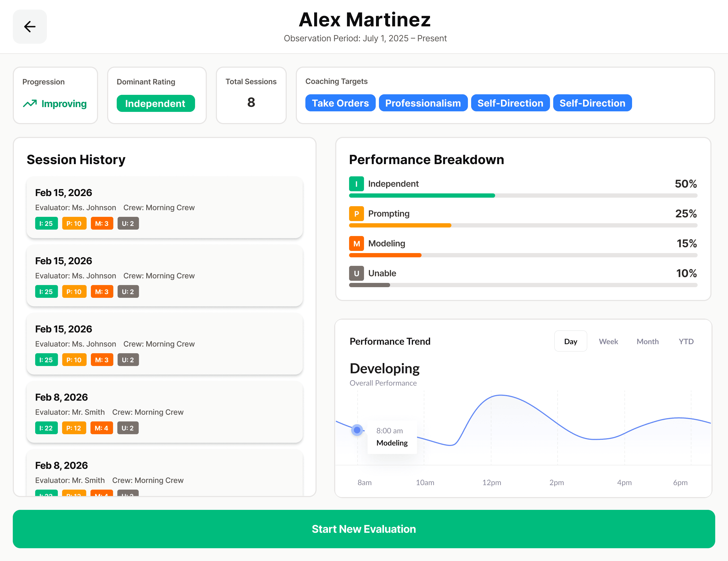Viewport: 728px width, 561px height.
Task: Click the Dominant Rating Independent badge
Action: click(x=155, y=104)
